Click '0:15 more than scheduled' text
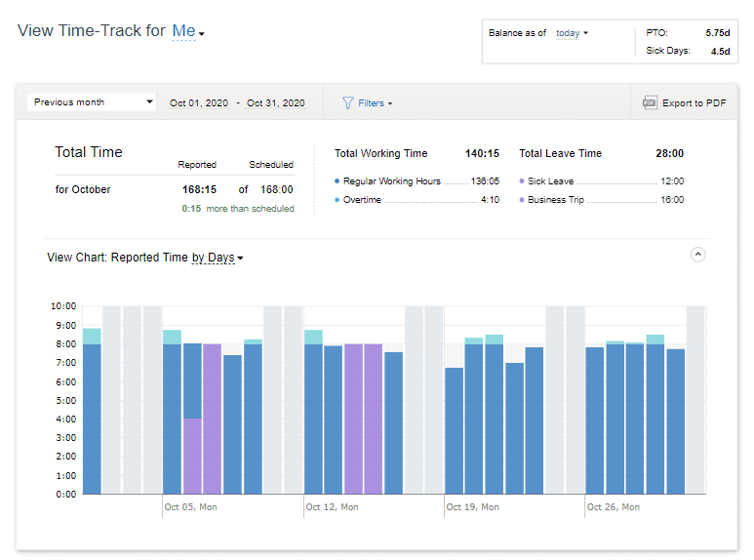 (238, 209)
